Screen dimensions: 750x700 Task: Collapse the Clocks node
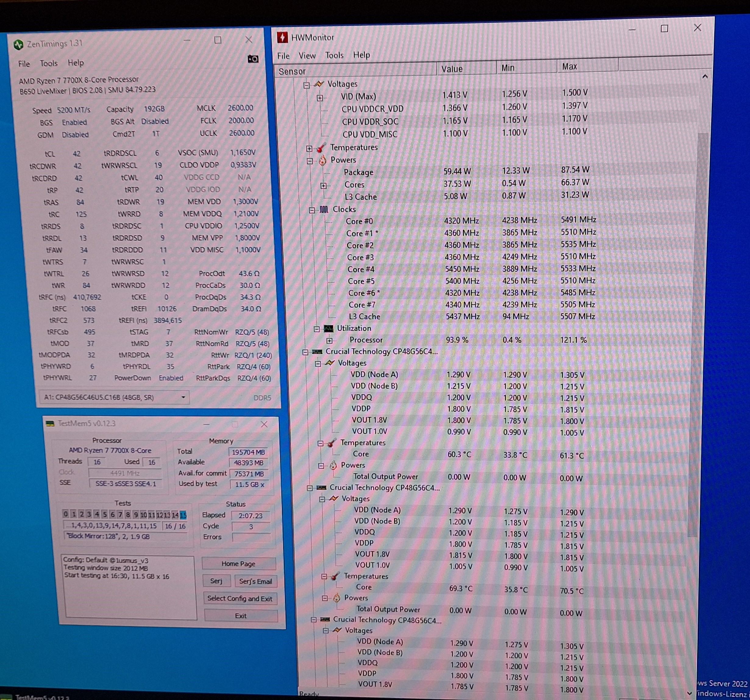pyautogui.click(x=312, y=210)
